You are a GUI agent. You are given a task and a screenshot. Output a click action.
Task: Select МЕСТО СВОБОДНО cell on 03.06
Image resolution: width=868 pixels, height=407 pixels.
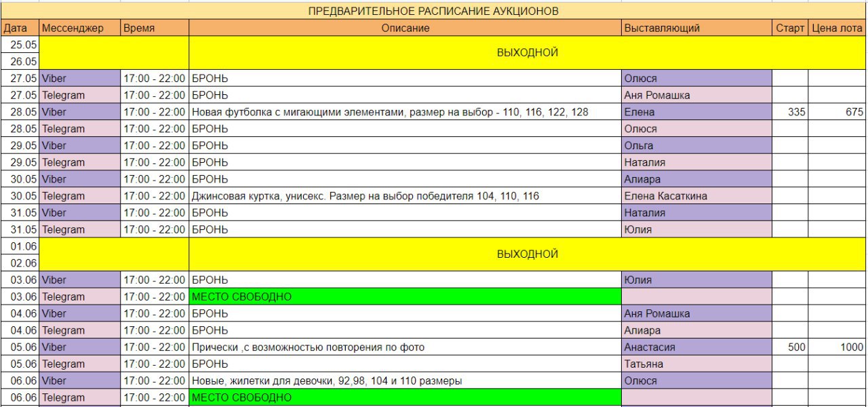tap(406, 296)
